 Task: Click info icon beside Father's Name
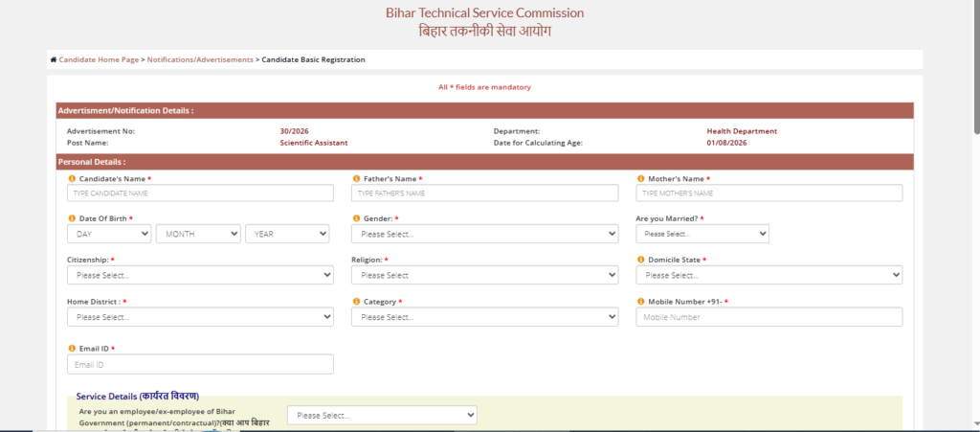click(x=356, y=179)
